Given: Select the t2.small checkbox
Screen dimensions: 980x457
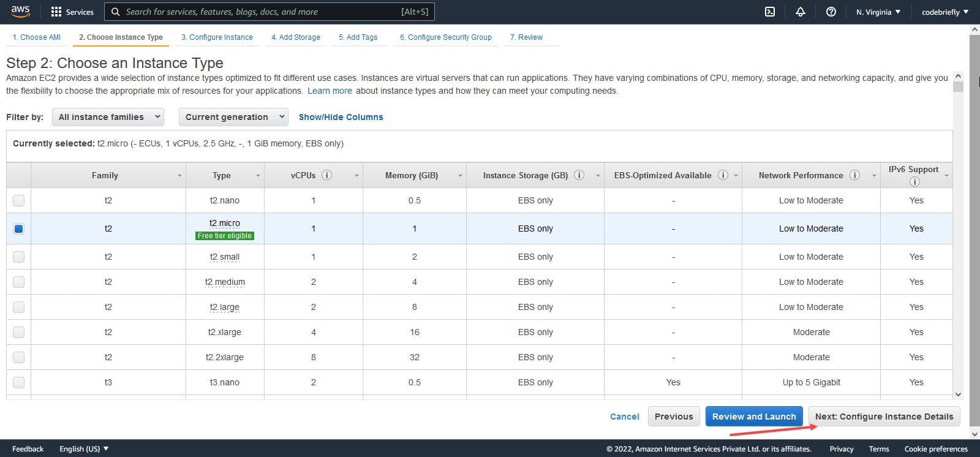Looking at the screenshot, I should tap(18, 257).
